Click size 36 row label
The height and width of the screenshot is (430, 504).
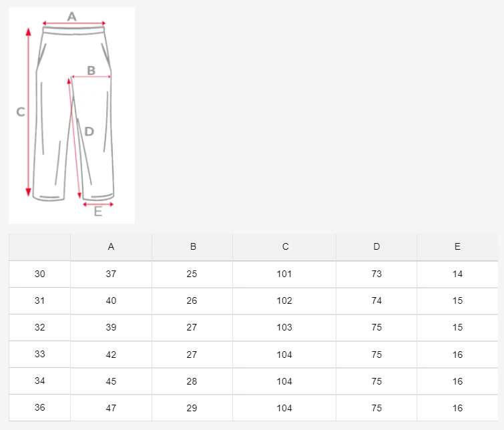click(39, 407)
